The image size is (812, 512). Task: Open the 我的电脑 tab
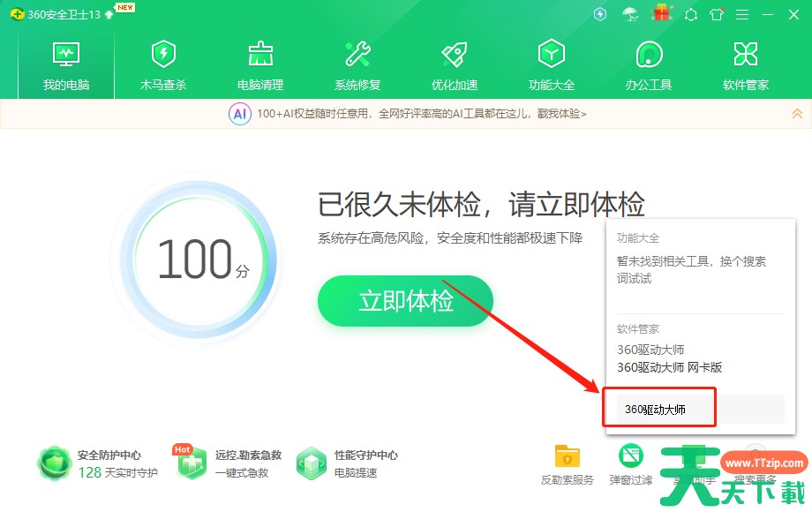pos(66,65)
